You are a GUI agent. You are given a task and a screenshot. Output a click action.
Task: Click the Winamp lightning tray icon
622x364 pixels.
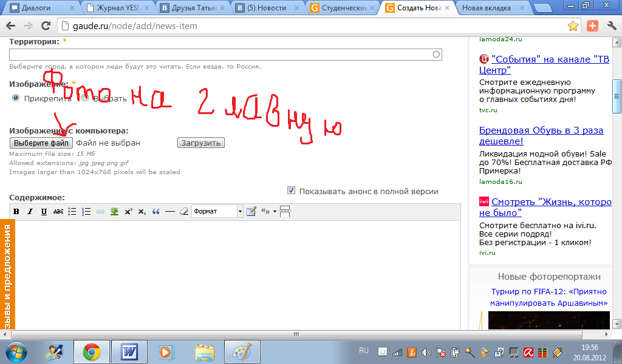coord(558,352)
